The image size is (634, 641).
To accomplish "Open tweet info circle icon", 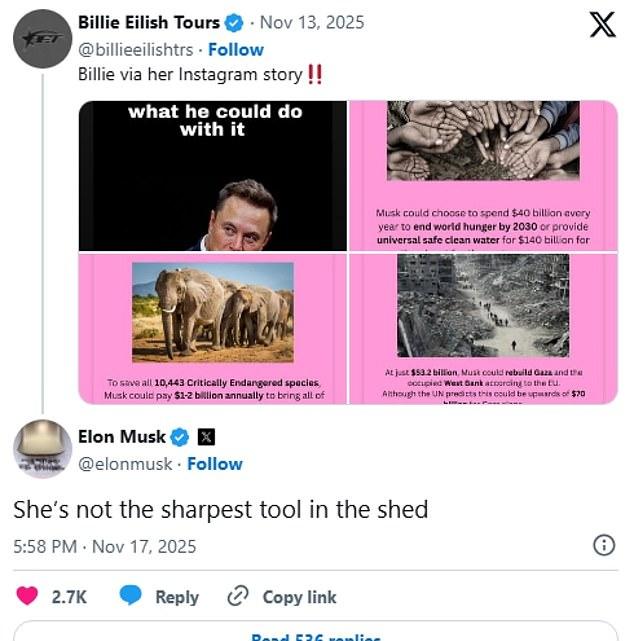I will pos(604,545).
